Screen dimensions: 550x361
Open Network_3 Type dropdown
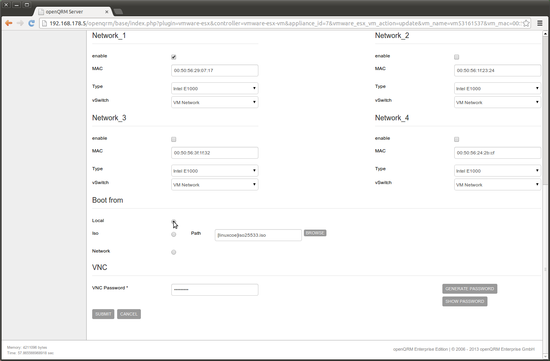tap(215, 171)
